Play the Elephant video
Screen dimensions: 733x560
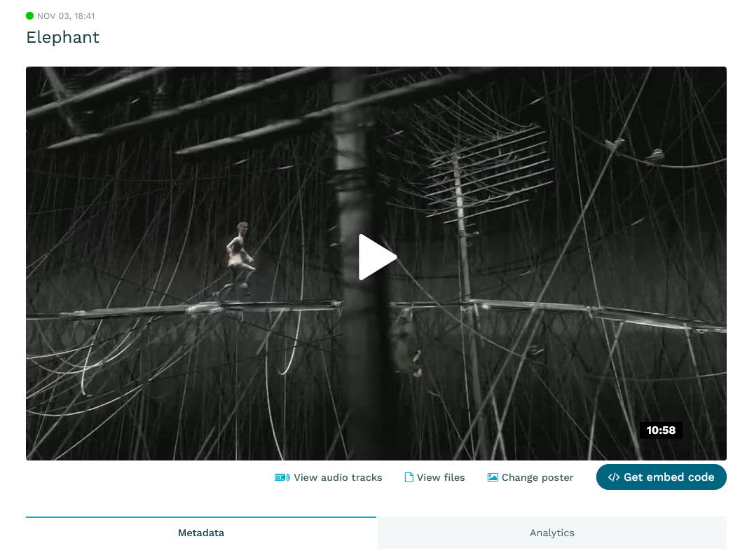pyautogui.click(x=377, y=257)
